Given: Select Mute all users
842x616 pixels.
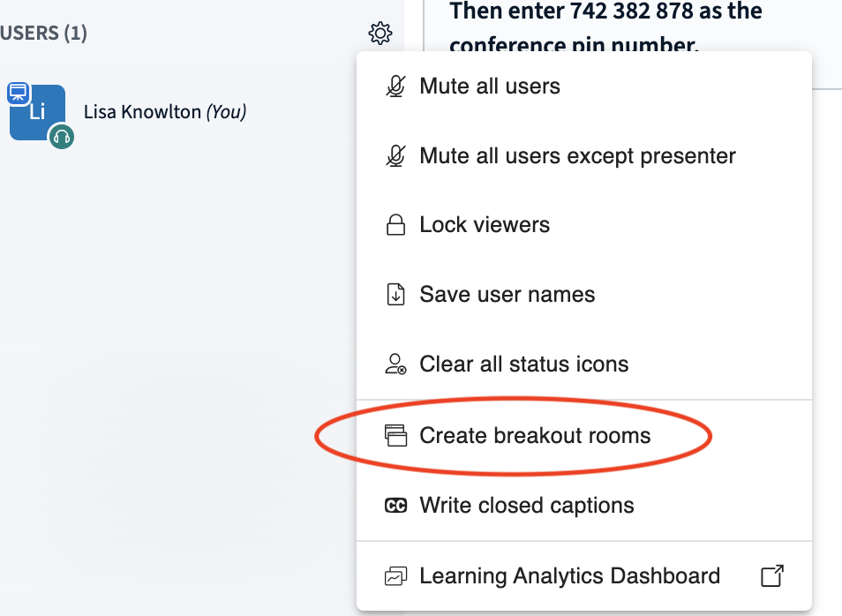Looking at the screenshot, I should click(x=490, y=86).
